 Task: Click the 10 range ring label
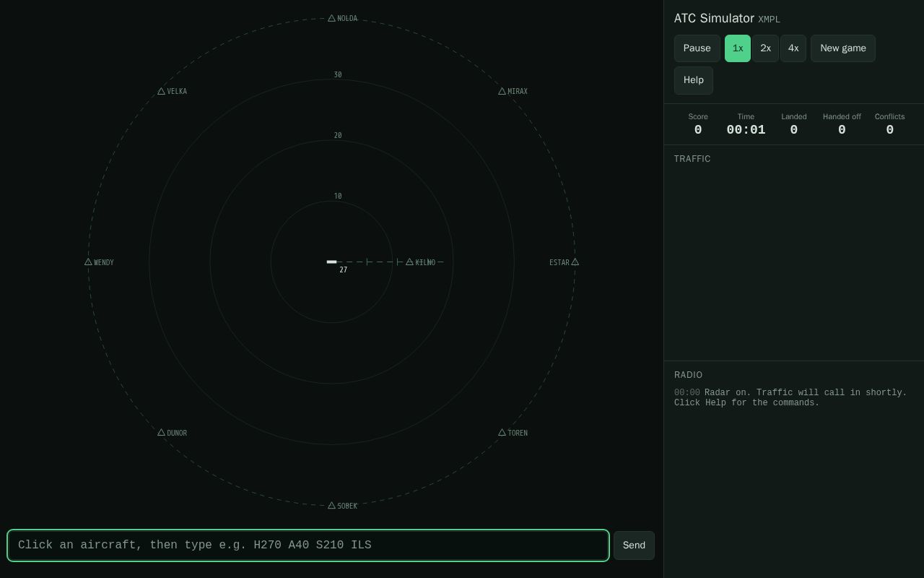pyautogui.click(x=338, y=197)
